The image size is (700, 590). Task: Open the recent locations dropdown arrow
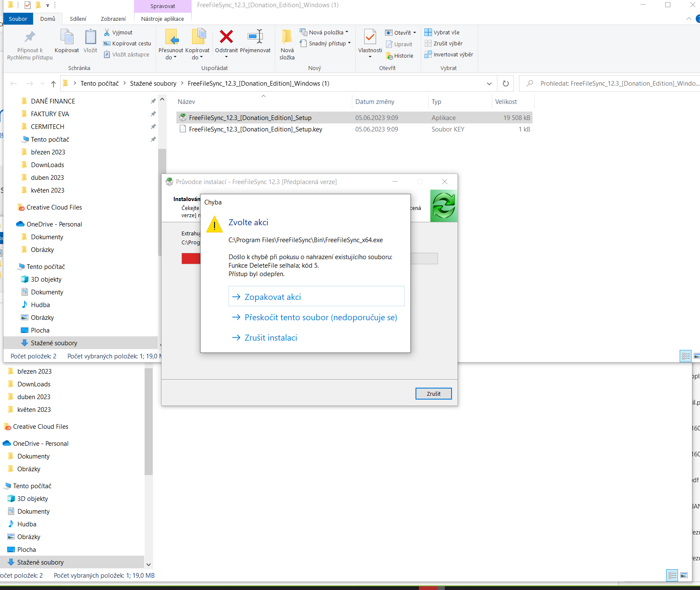coord(42,84)
